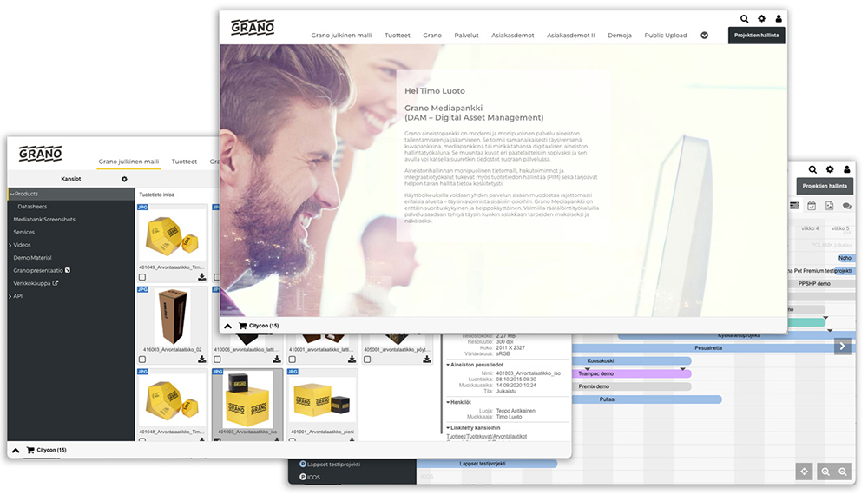868x495 pixels.
Task: Tick checkbox for 401049_Arvontalaatikko_Tim
Action: pos(142,277)
